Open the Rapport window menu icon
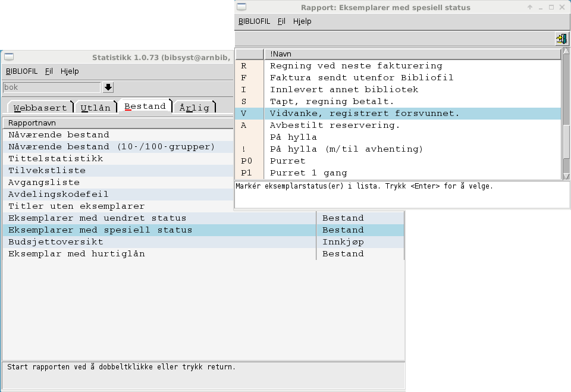Image resolution: width=571 pixels, height=392 pixels. 241,7
